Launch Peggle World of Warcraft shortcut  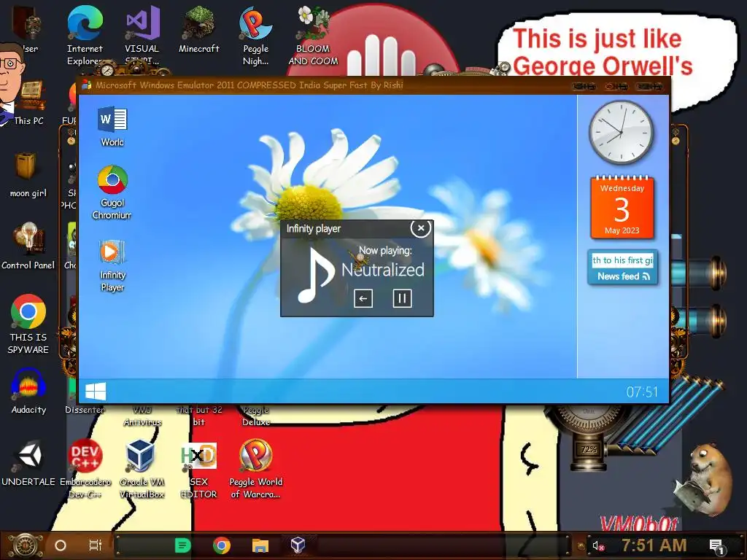tap(256, 469)
